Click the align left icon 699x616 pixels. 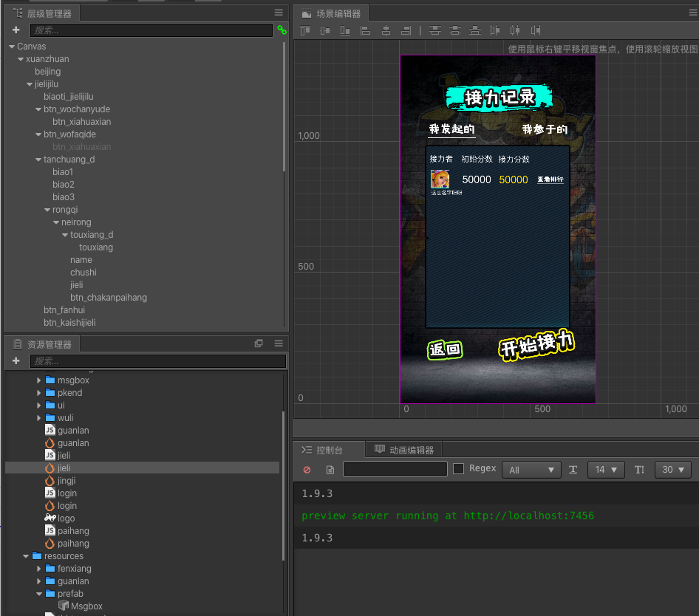coord(366,30)
